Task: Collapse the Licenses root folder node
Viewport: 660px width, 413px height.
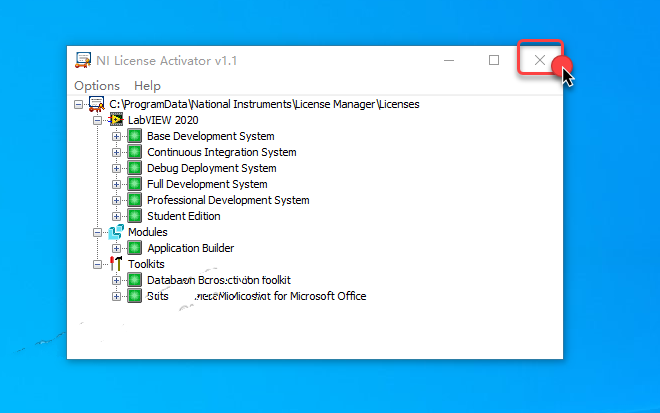Action: click(78, 104)
